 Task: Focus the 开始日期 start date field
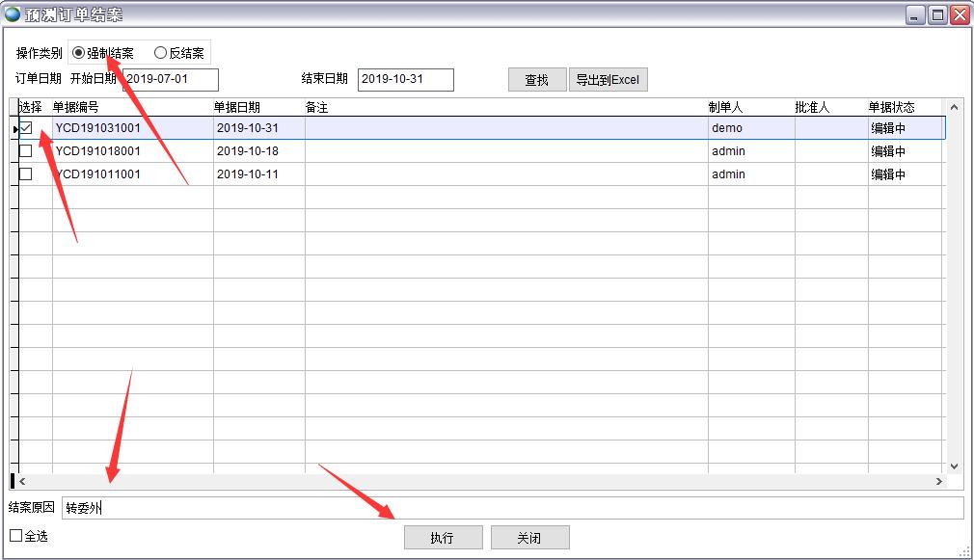171,79
